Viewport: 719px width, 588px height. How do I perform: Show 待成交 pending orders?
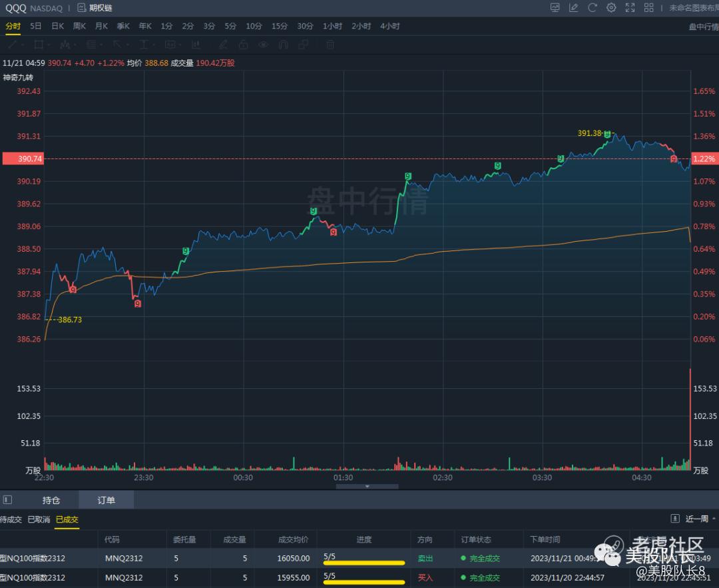coord(11,519)
